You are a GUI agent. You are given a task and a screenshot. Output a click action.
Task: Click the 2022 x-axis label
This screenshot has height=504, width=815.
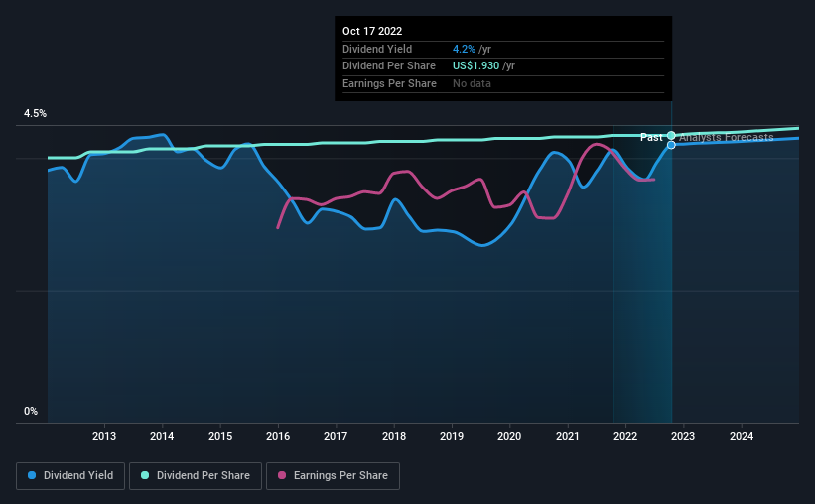(x=625, y=436)
